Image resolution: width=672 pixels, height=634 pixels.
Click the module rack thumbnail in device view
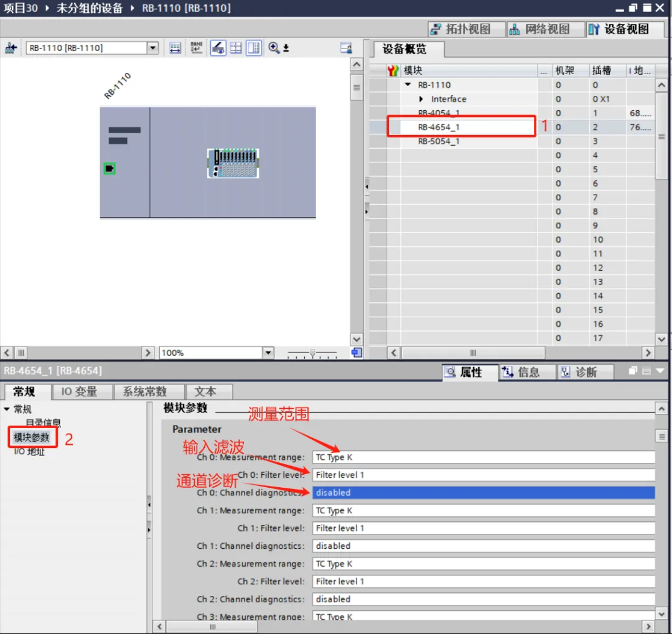click(233, 164)
